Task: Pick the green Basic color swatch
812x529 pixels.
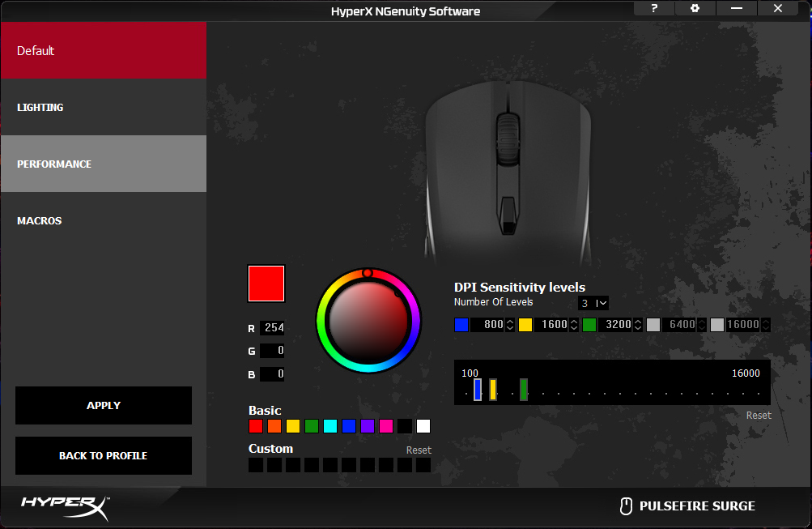Action: (x=312, y=426)
